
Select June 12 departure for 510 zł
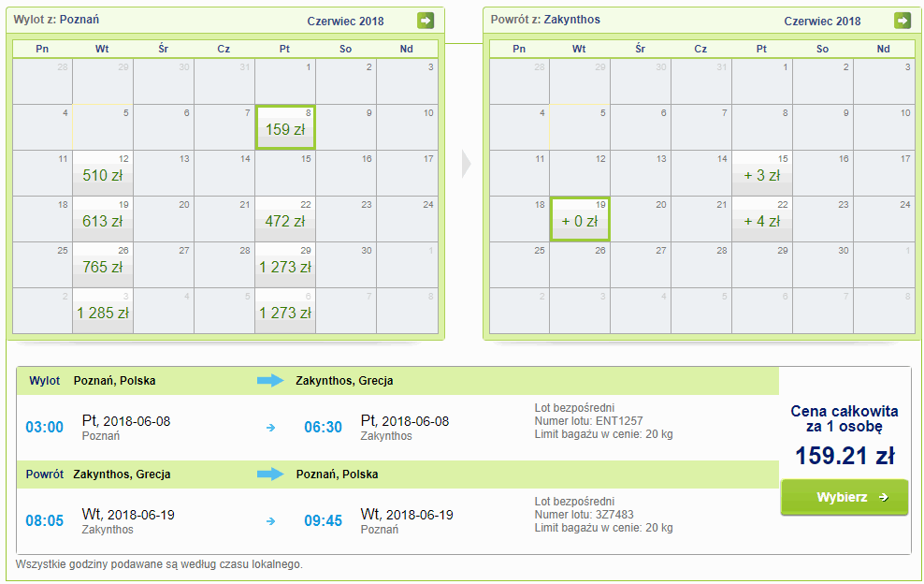pos(103,173)
